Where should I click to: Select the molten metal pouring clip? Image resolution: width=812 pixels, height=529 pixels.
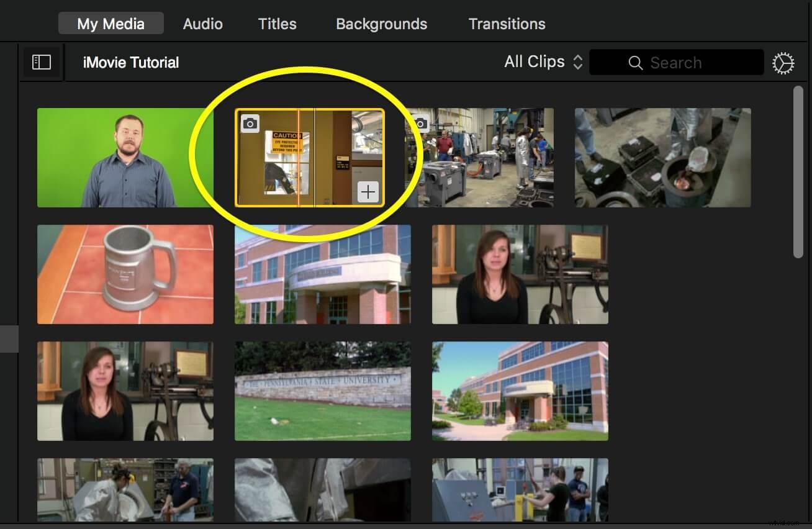click(x=662, y=157)
